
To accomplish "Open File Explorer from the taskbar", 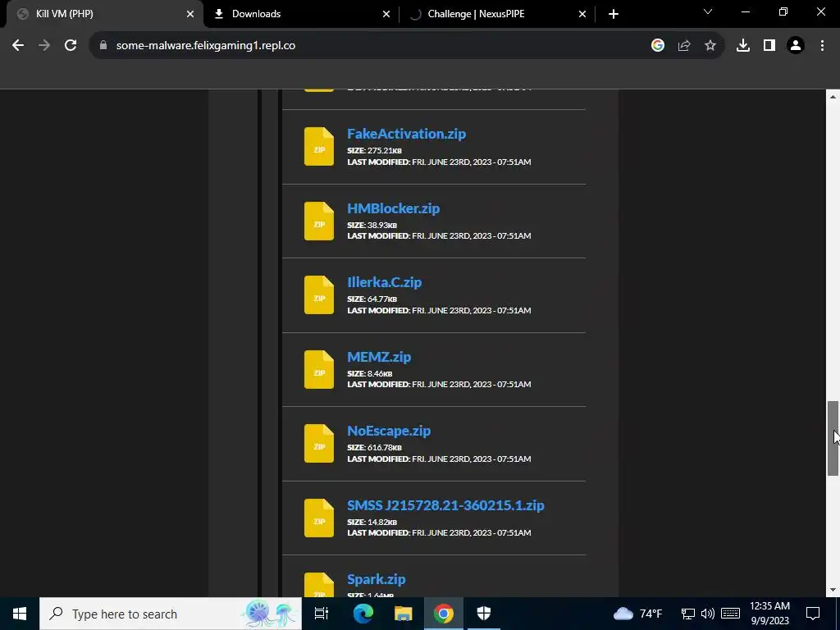I will [403, 614].
